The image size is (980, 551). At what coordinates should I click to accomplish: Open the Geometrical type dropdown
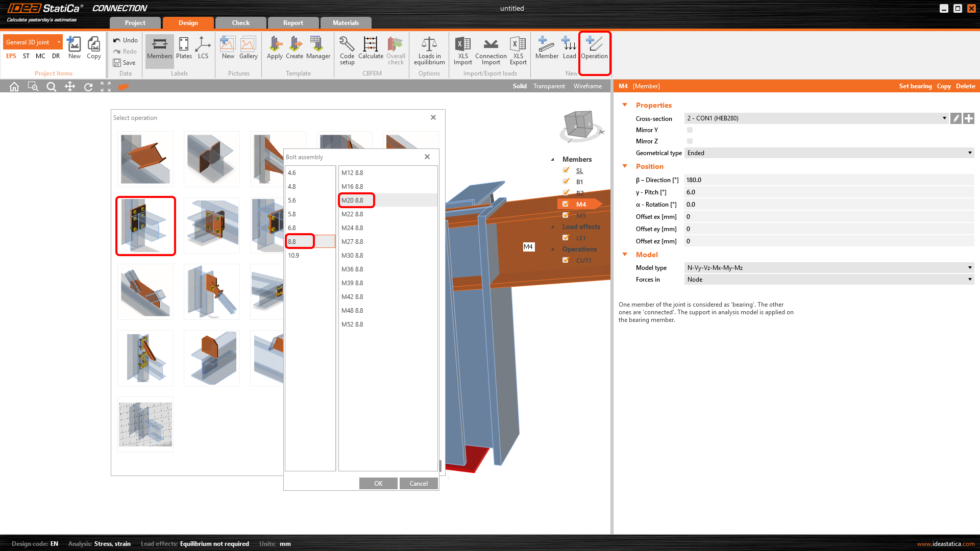[x=829, y=153]
